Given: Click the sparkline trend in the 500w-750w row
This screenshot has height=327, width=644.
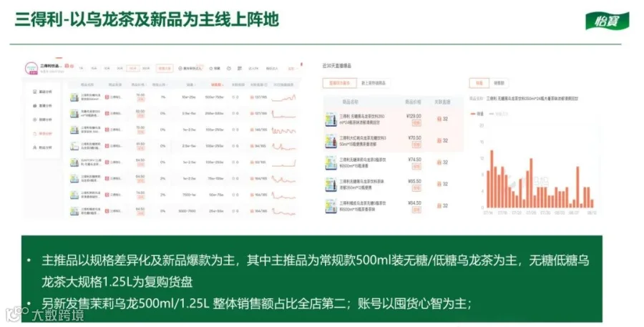Looking at the screenshot, I should tap(283, 98).
